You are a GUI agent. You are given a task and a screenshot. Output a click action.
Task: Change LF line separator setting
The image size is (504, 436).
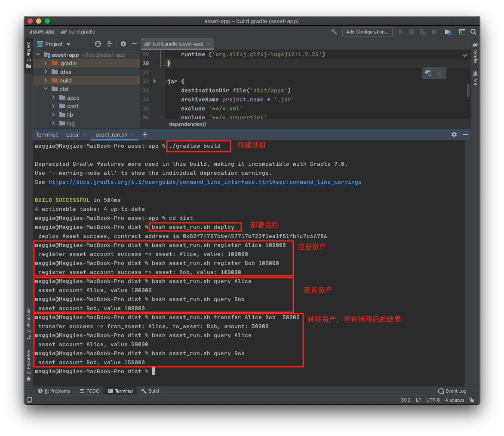coord(418,400)
